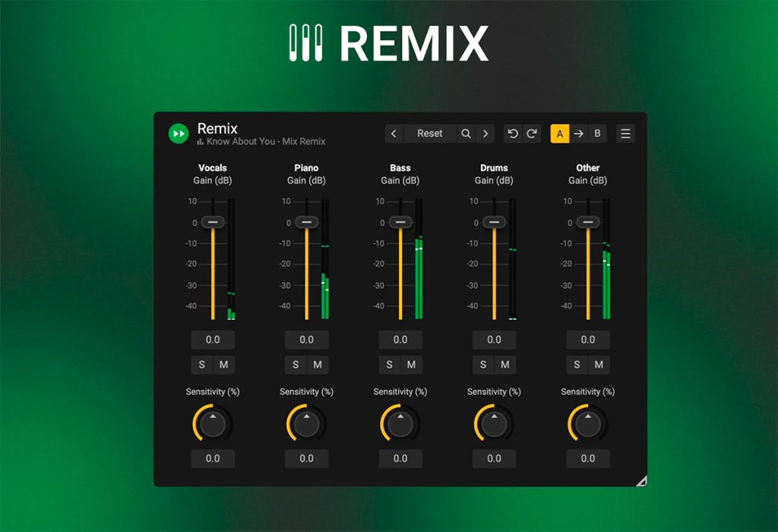Click the Piano gain fader handle
The height and width of the screenshot is (532, 778).
pyautogui.click(x=307, y=222)
